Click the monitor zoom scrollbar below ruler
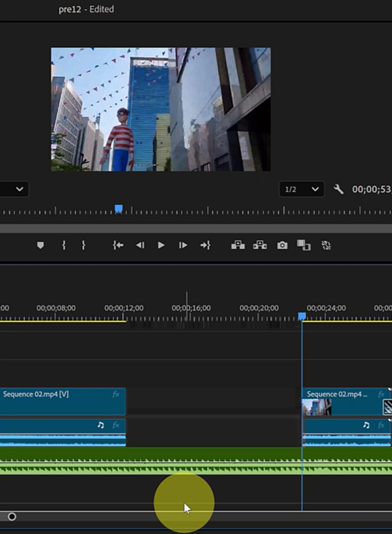 pos(196,228)
